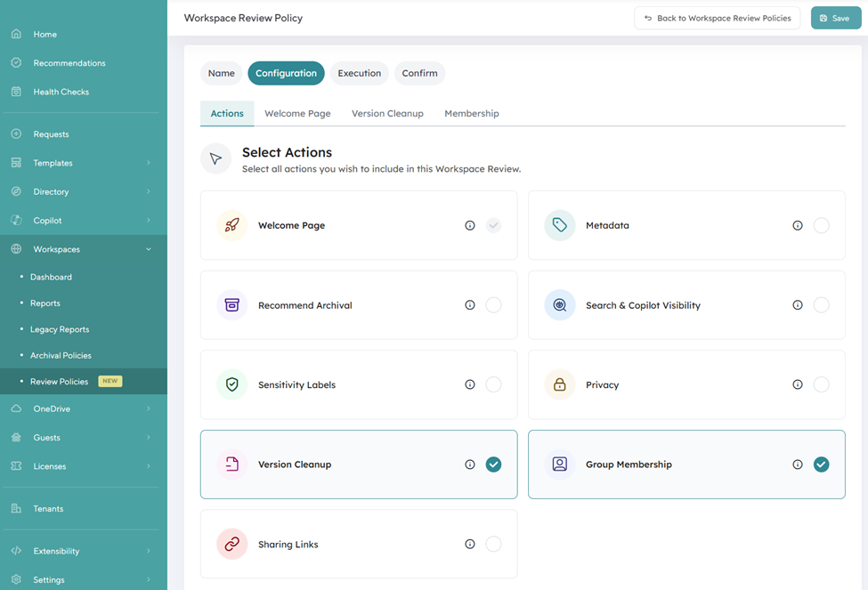The height and width of the screenshot is (590, 868).
Task: Click the OneDrive cloud icon
Action: click(16, 408)
